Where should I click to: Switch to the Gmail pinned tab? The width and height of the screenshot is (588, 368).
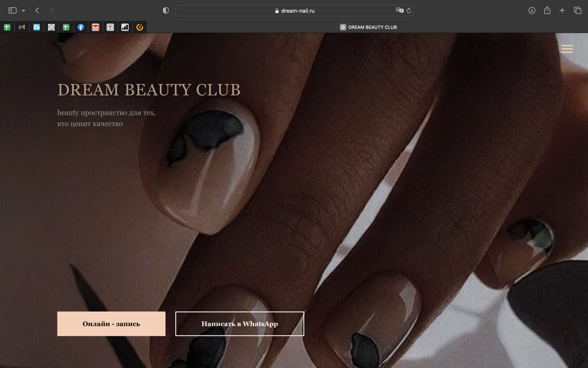(22, 27)
